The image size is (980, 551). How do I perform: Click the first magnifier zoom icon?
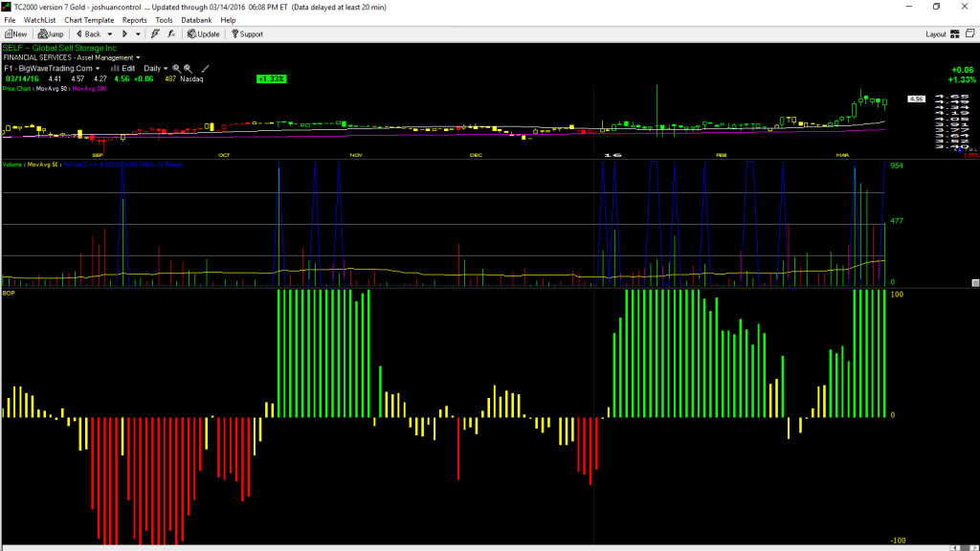[x=176, y=69]
